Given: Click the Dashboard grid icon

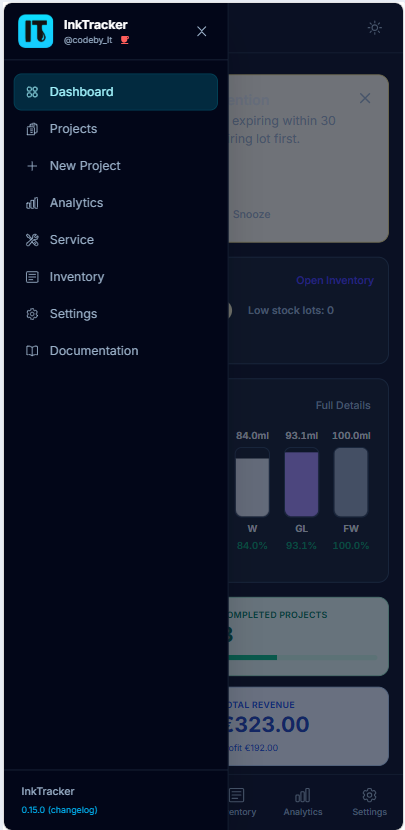Looking at the screenshot, I should (x=32, y=92).
